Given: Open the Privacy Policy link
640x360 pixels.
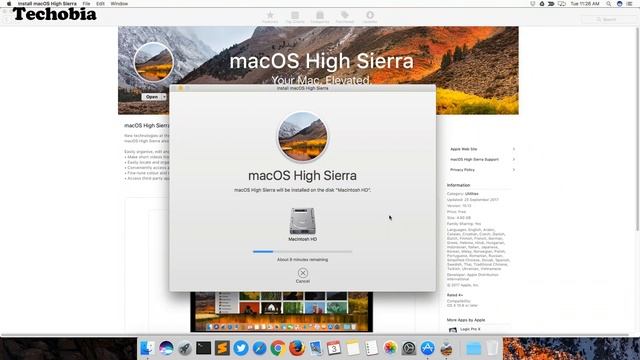Looking at the screenshot, I should [x=462, y=170].
